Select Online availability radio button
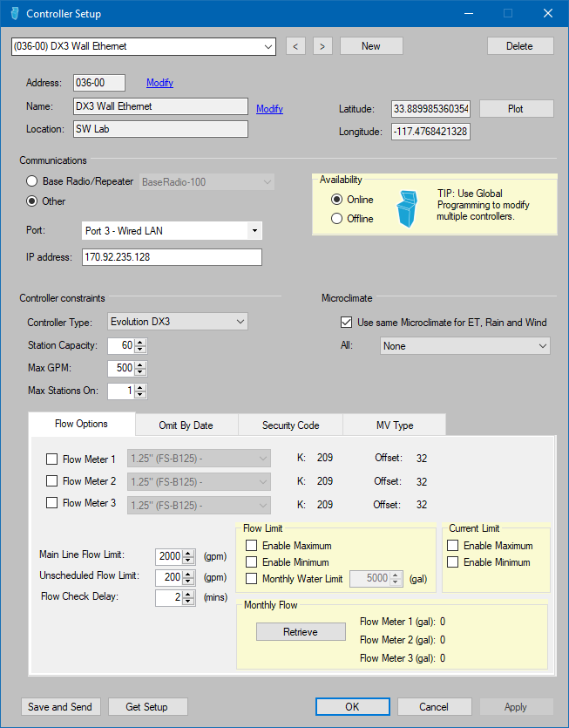Viewport: 569px width, 728px height. pyautogui.click(x=337, y=199)
